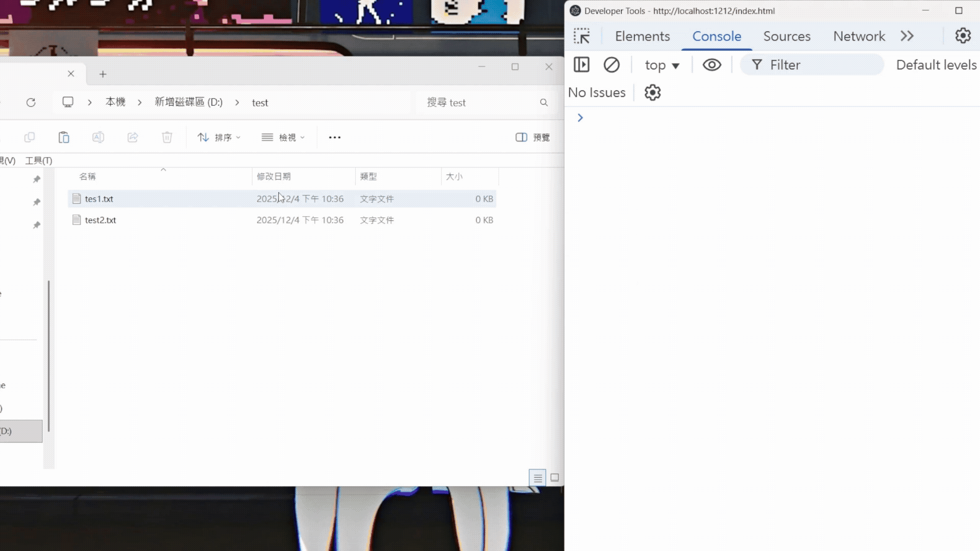Open the see more three-dots menu
The height and width of the screenshot is (551, 980).
(334, 137)
